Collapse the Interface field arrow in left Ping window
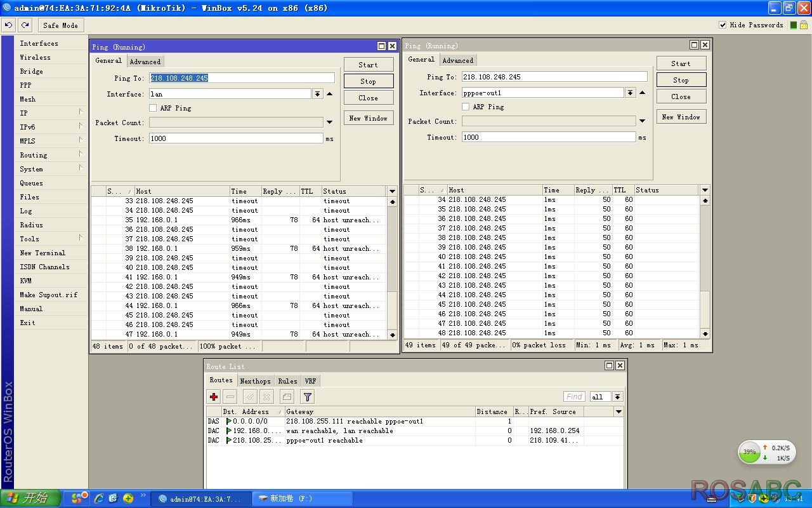Image resolution: width=812 pixels, height=508 pixels. [329, 94]
